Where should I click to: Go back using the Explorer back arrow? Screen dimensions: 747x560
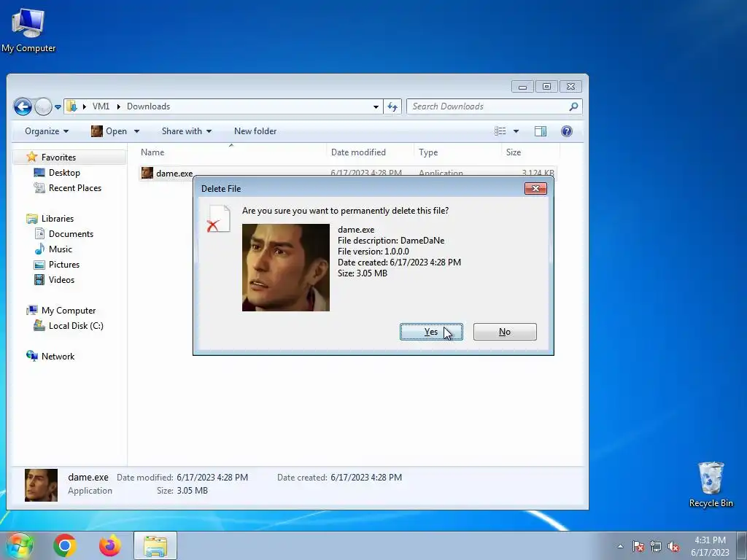point(23,106)
